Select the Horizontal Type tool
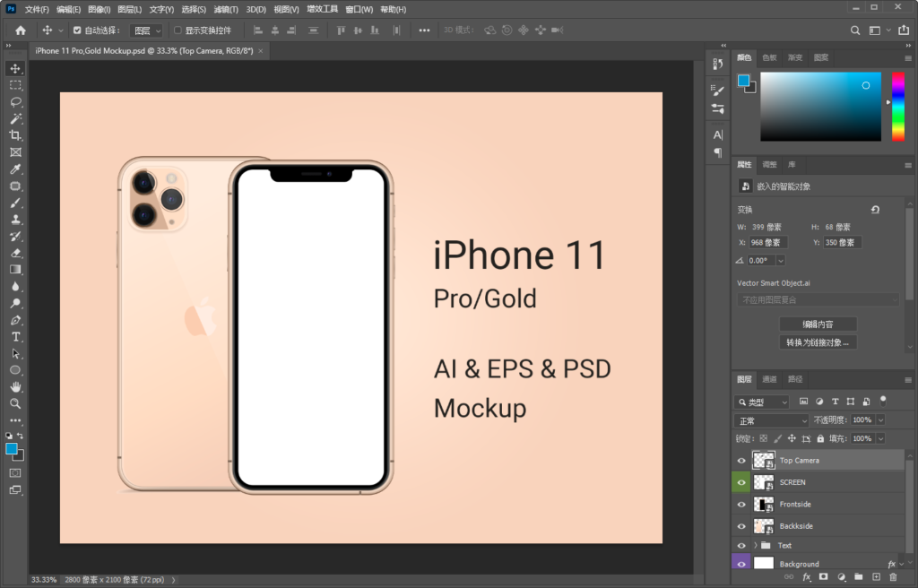 [x=15, y=337]
